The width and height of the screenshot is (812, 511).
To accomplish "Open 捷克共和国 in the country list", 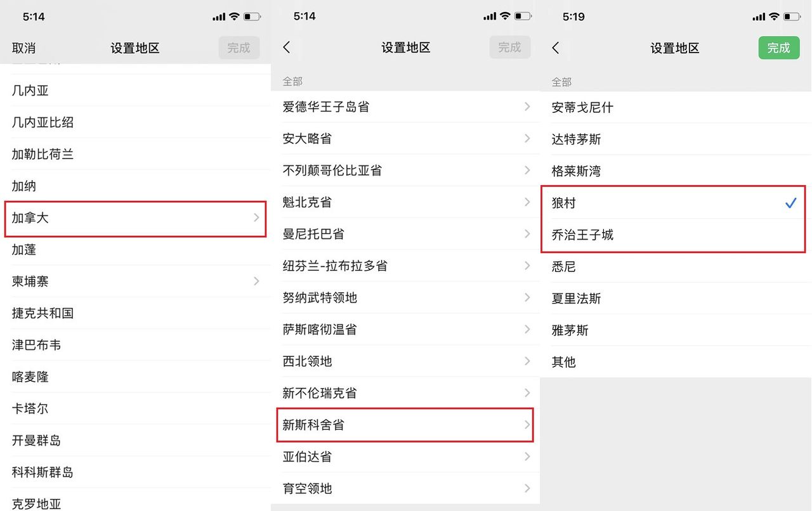I will click(43, 313).
